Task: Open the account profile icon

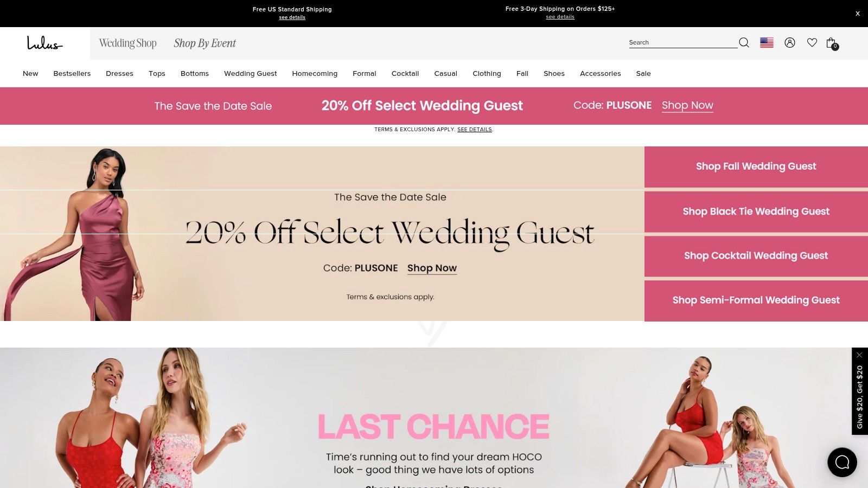Action: [x=790, y=42]
